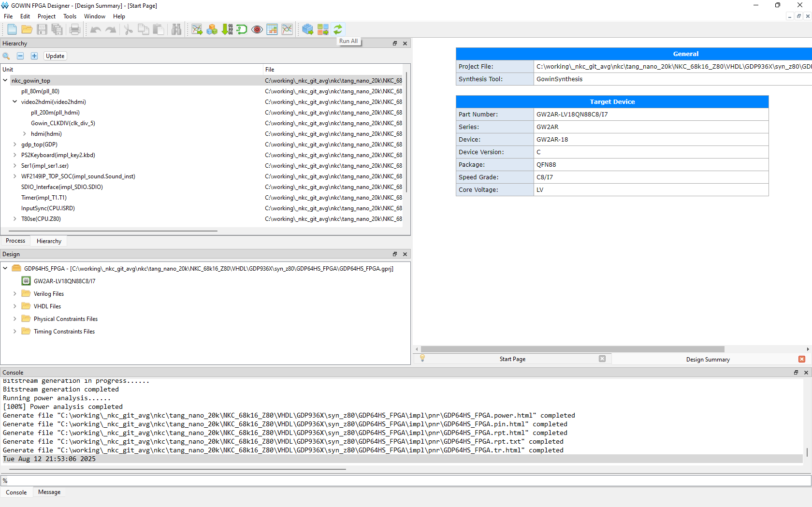Launch the IP Core Generator cubes icon
The height and width of the screenshot is (507, 812).
click(212, 29)
